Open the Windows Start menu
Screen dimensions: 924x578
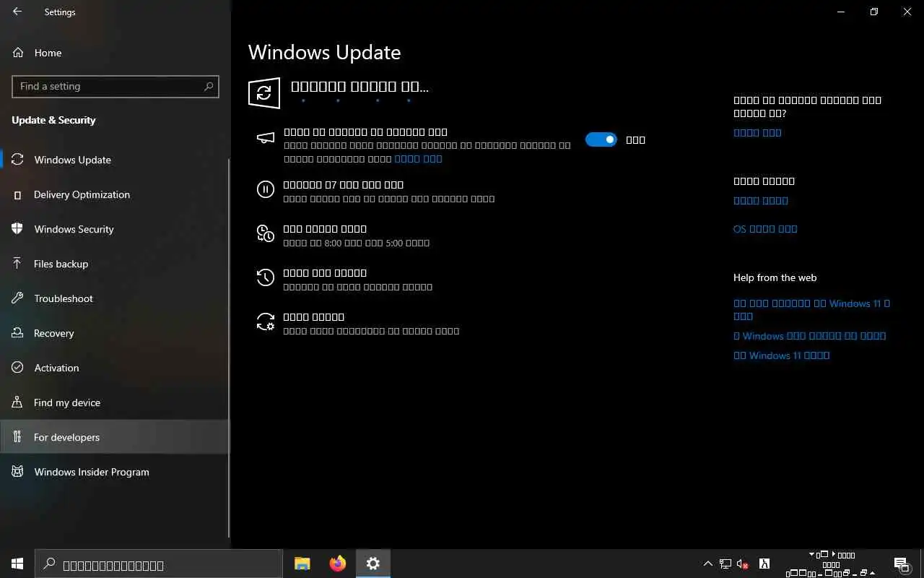17,564
